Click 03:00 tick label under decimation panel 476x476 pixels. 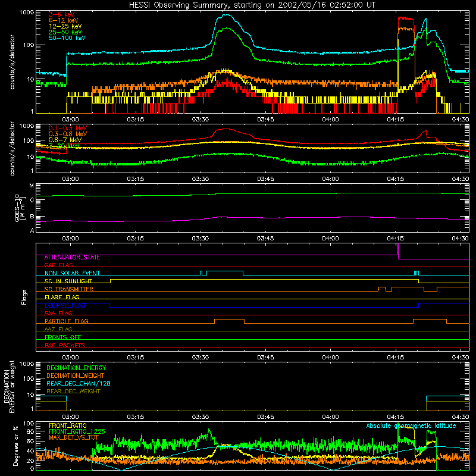click(70, 417)
